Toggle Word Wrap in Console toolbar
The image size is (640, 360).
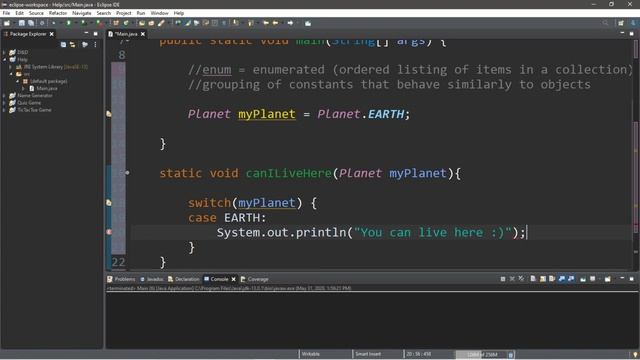[x=551, y=279]
